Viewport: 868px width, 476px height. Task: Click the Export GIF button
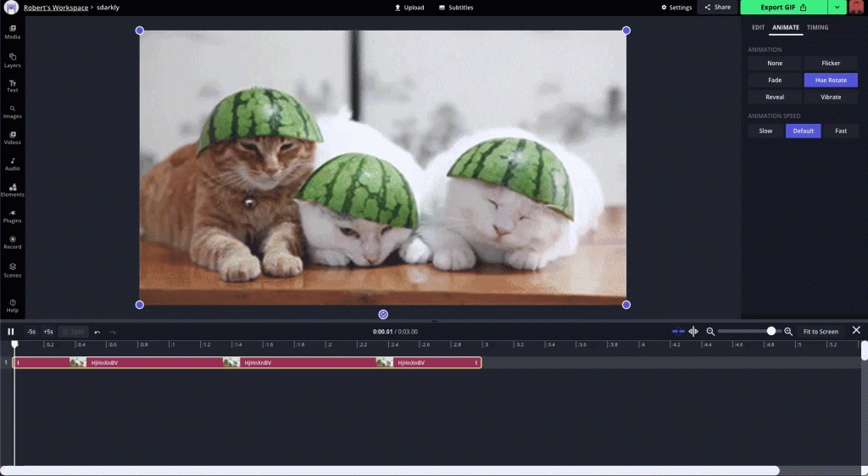tap(782, 8)
